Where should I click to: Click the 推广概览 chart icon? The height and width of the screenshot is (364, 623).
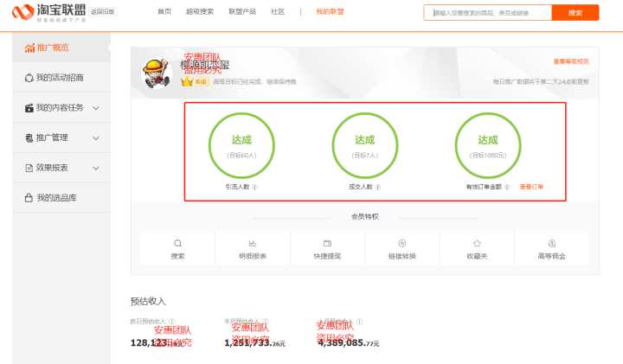point(29,48)
